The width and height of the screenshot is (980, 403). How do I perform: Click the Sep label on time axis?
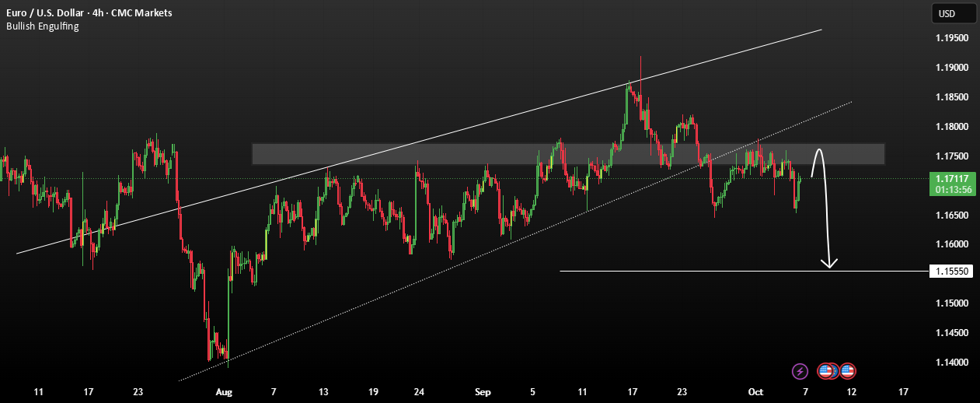pos(483,391)
